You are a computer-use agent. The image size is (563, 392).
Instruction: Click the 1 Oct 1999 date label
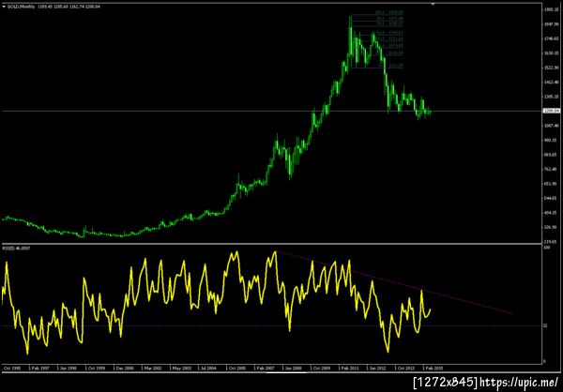95,368
